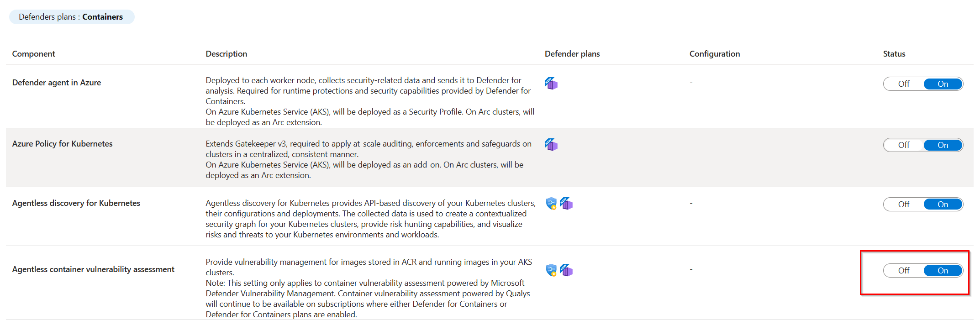
Task: Click Containers plan icon in Defender agent row
Action: coord(551,84)
